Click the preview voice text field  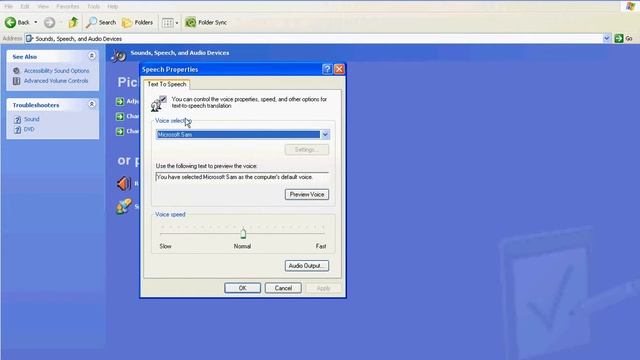click(242, 177)
